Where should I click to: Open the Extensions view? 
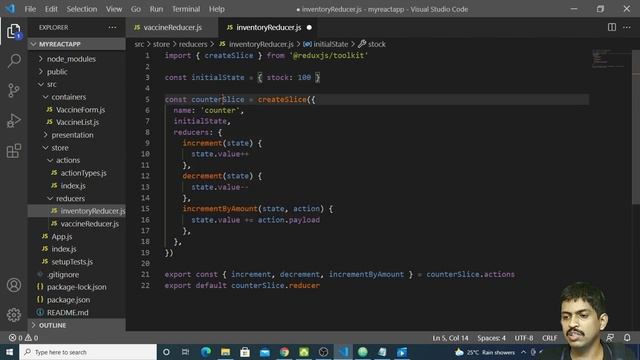point(14,151)
